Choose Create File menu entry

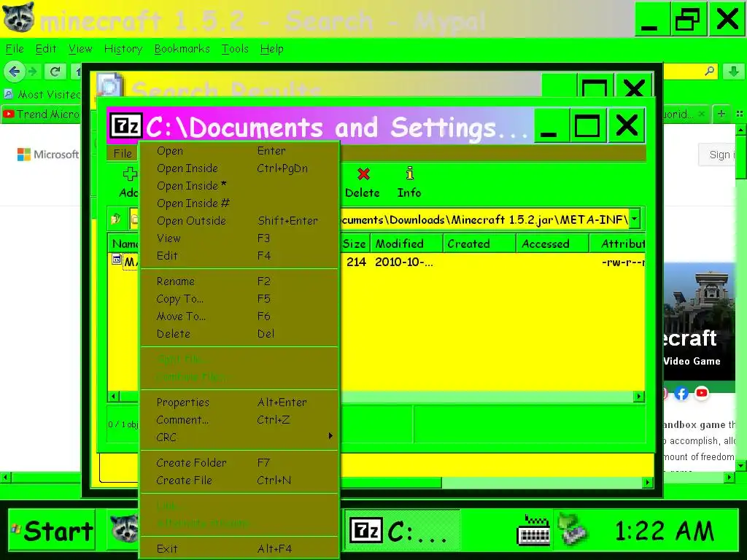point(239,481)
